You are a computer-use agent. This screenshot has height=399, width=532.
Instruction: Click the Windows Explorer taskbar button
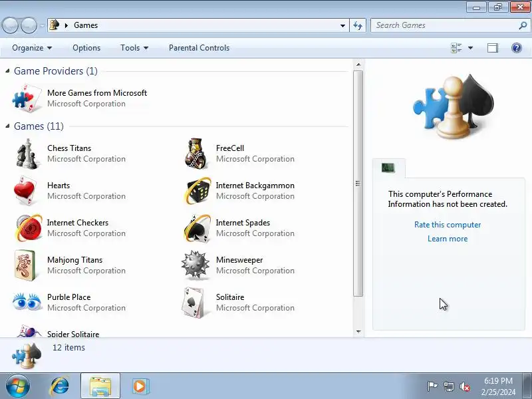100,386
